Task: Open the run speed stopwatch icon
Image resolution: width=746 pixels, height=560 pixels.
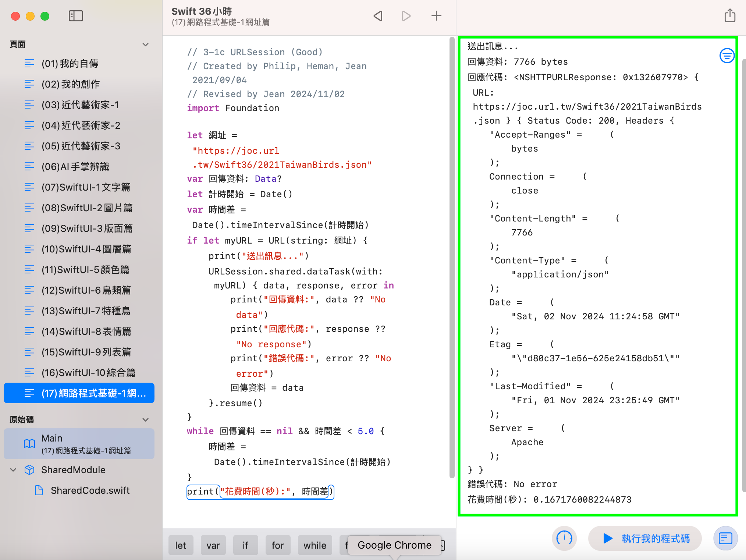Action: point(564,538)
